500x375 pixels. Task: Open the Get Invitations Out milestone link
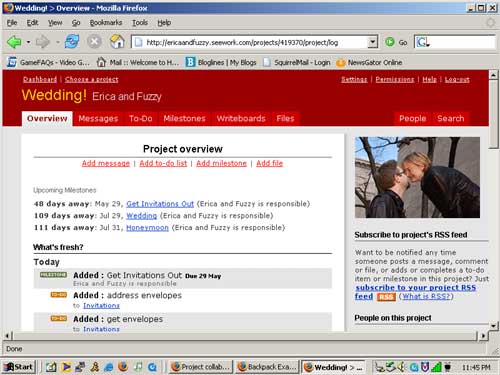click(x=160, y=204)
